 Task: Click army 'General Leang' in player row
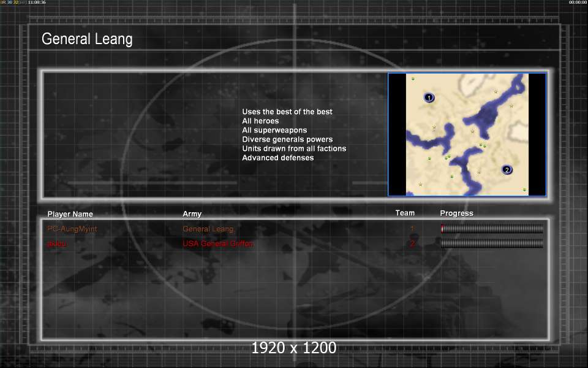[208, 229]
